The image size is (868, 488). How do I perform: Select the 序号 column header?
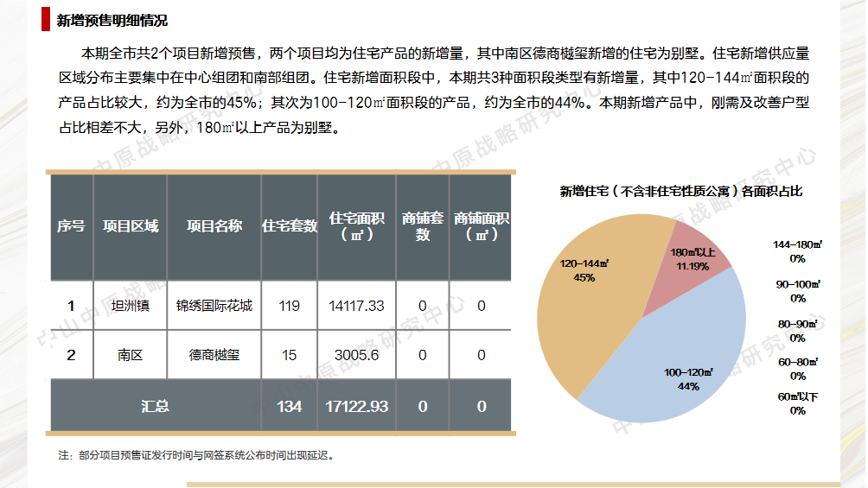pyautogui.click(x=72, y=226)
